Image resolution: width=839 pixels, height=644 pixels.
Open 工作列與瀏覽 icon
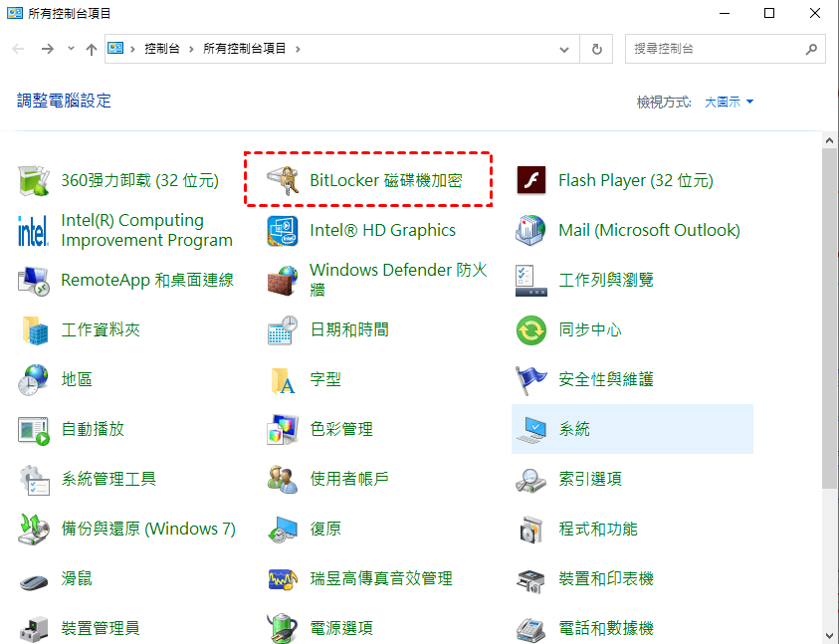tap(530, 280)
